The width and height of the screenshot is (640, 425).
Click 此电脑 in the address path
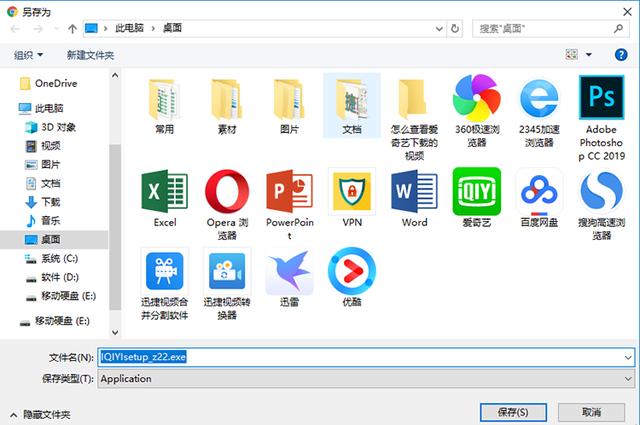129,28
